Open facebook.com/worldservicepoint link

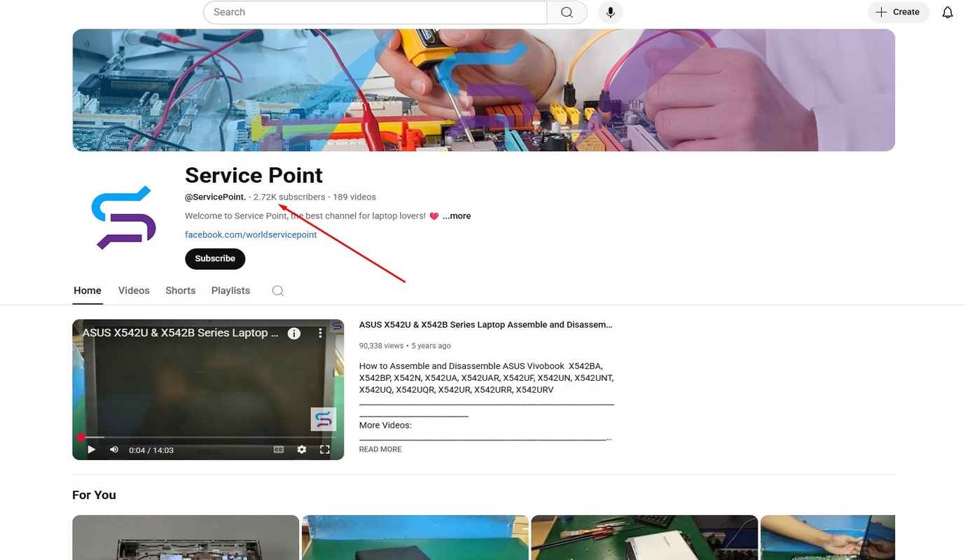click(x=251, y=235)
